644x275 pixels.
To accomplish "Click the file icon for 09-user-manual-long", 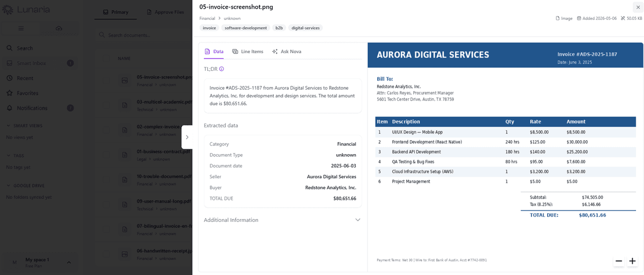I will pos(125,205).
